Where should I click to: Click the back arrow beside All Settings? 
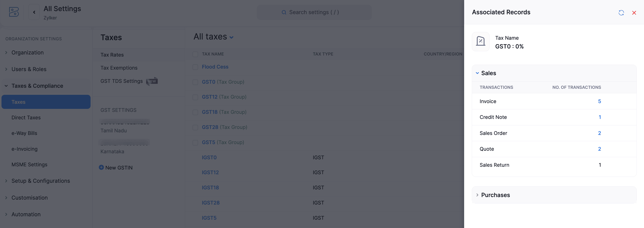point(34,12)
